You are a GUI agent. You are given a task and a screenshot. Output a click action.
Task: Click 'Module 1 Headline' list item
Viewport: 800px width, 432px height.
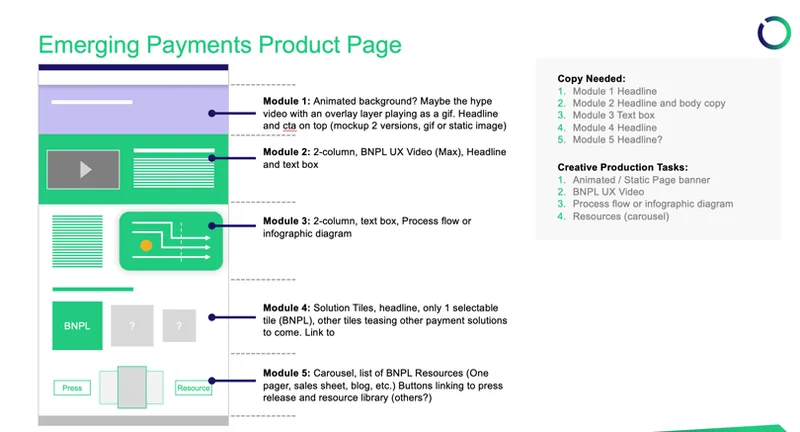[x=614, y=91]
